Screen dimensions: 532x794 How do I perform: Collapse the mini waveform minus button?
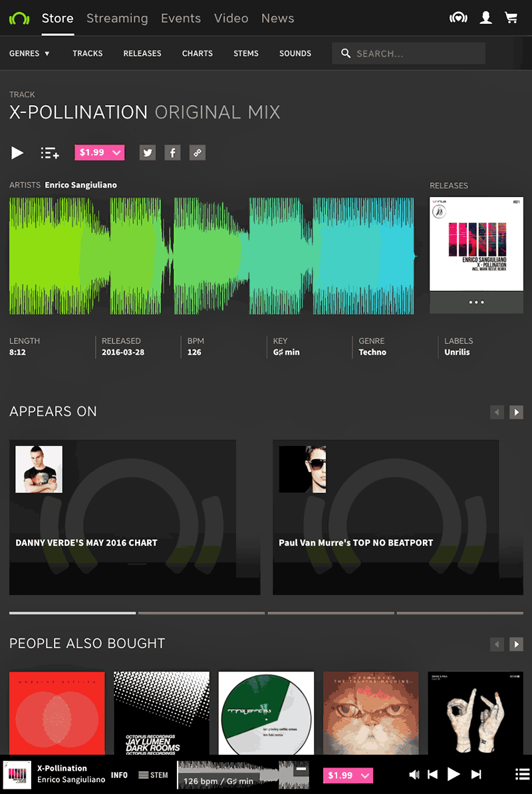(301, 768)
